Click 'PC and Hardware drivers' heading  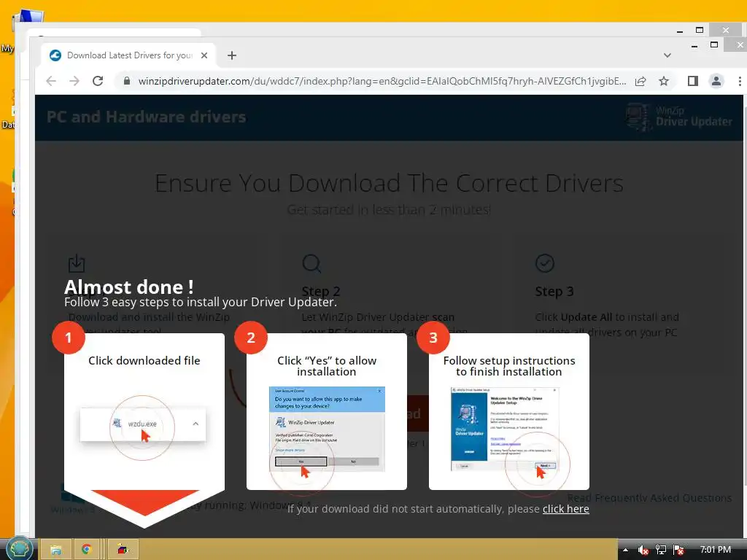(x=146, y=117)
